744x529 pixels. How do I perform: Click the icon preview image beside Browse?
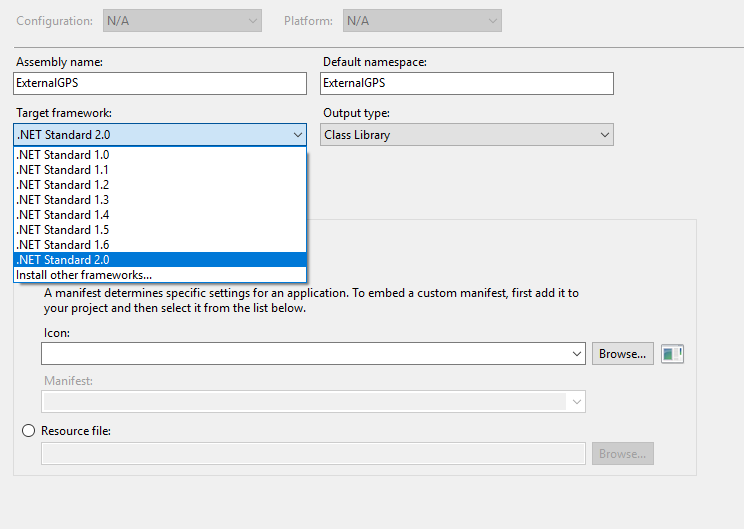tap(672, 353)
